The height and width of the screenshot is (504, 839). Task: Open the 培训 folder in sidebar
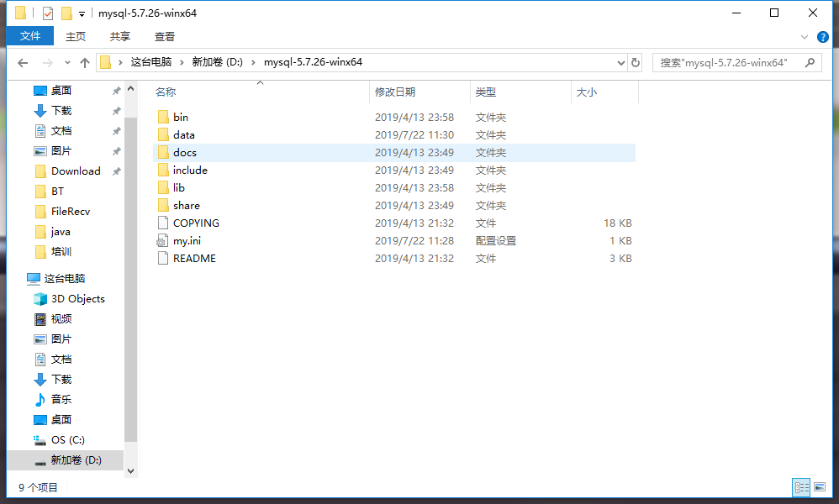click(61, 252)
